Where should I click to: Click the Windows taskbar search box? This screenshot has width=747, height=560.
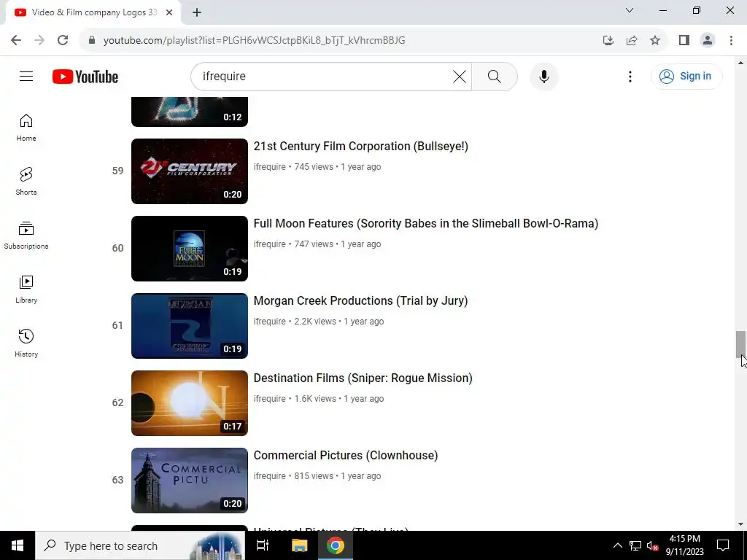tap(140, 545)
